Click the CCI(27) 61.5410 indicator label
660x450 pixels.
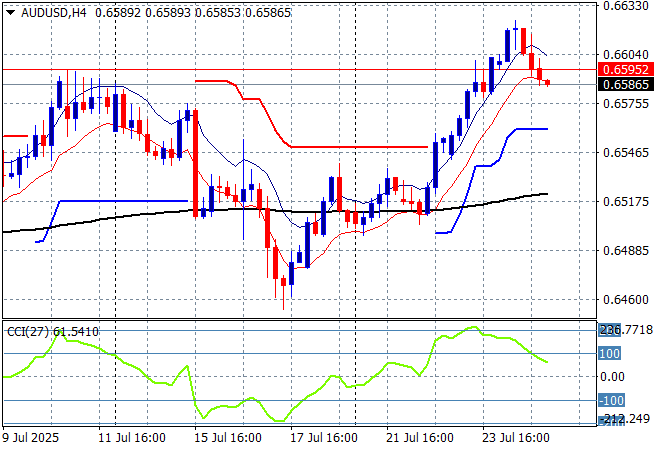[x=53, y=332]
